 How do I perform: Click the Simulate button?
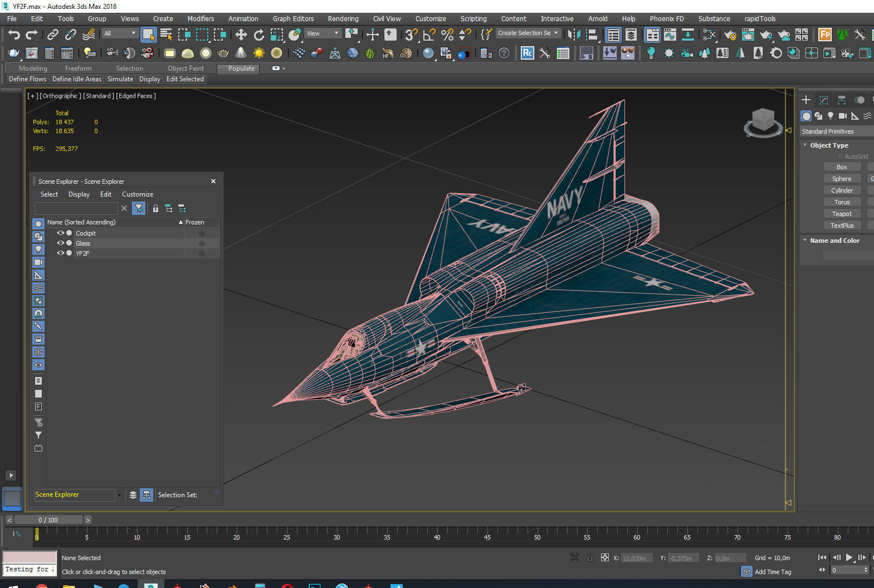[x=120, y=79]
